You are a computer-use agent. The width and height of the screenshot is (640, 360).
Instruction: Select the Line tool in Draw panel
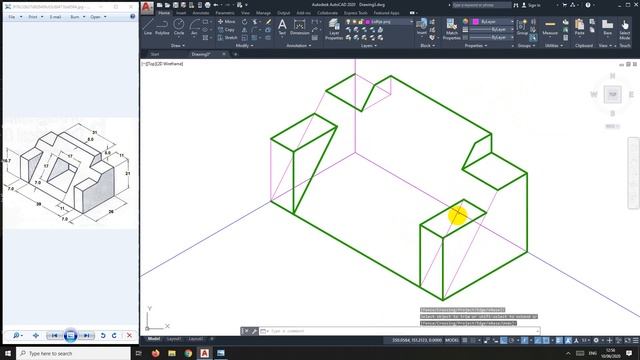click(x=148, y=27)
